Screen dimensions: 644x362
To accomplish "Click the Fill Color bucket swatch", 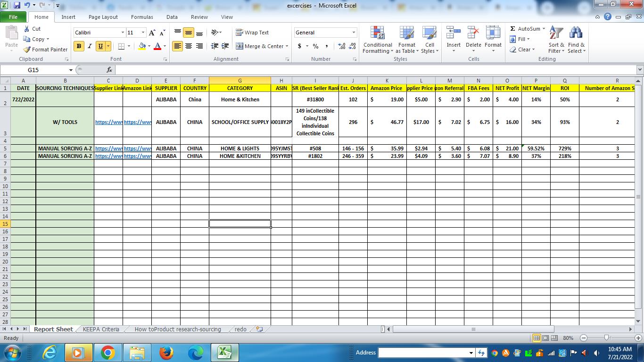I will [142, 46].
